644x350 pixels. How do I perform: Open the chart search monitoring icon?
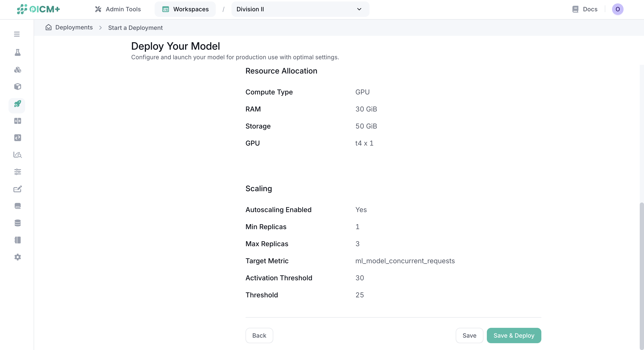17,155
